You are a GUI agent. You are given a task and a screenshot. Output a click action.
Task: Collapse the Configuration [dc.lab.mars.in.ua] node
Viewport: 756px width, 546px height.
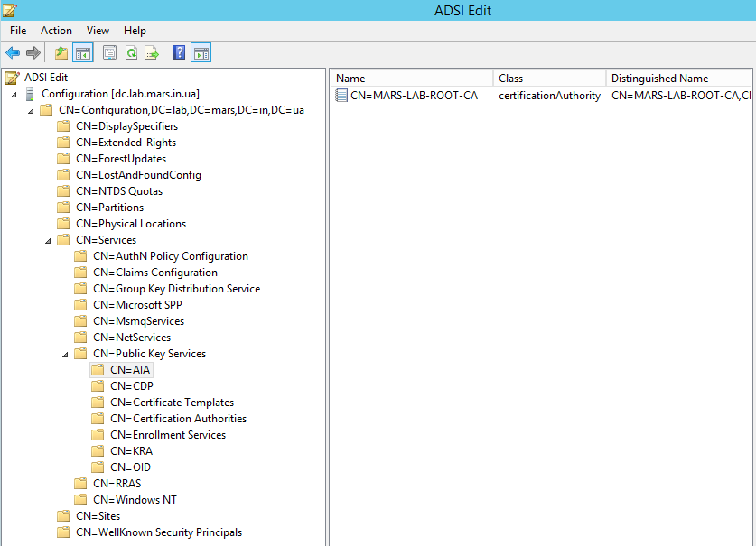[14, 94]
